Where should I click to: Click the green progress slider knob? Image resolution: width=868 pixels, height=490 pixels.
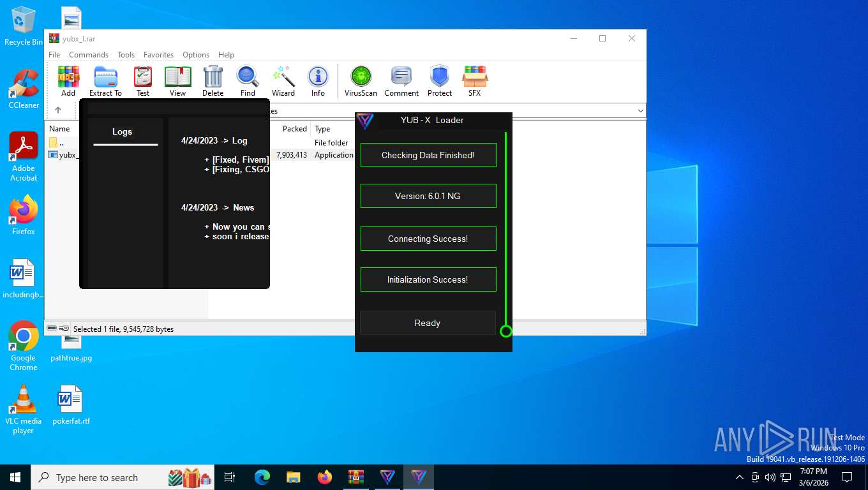(505, 331)
